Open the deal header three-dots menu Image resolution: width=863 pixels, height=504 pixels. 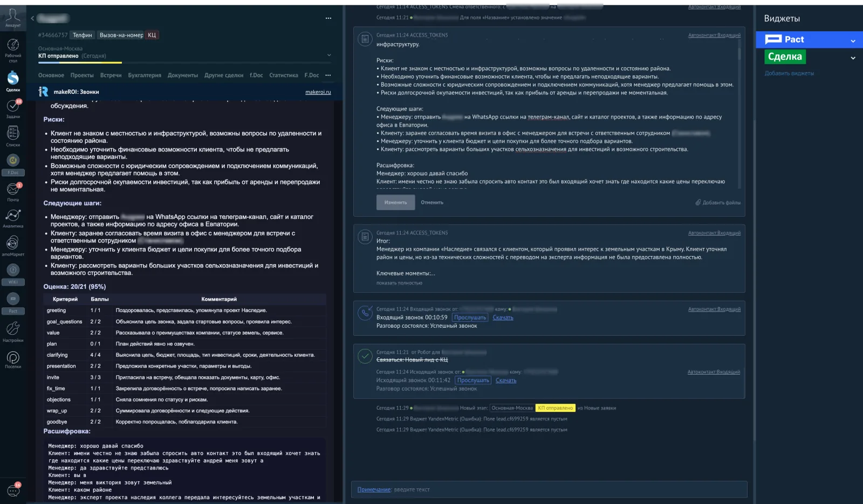pos(328,18)
